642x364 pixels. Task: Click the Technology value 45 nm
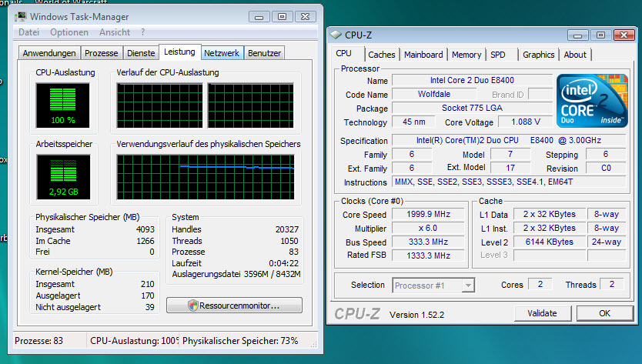[413, 122]
